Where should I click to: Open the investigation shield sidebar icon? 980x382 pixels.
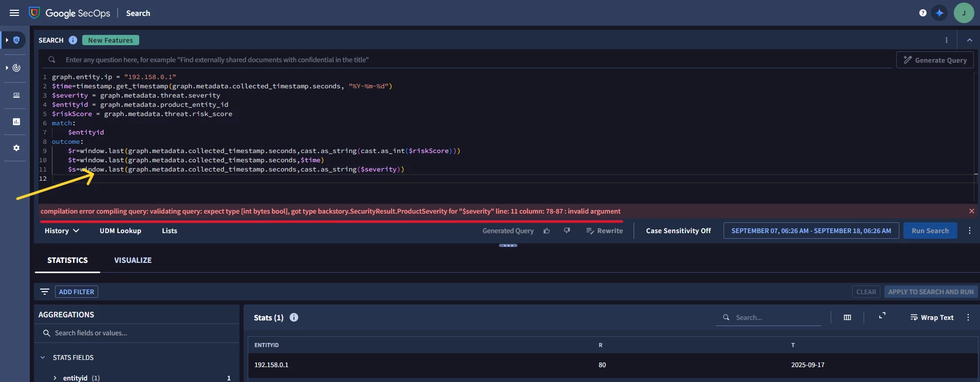[x=16, y=40]
